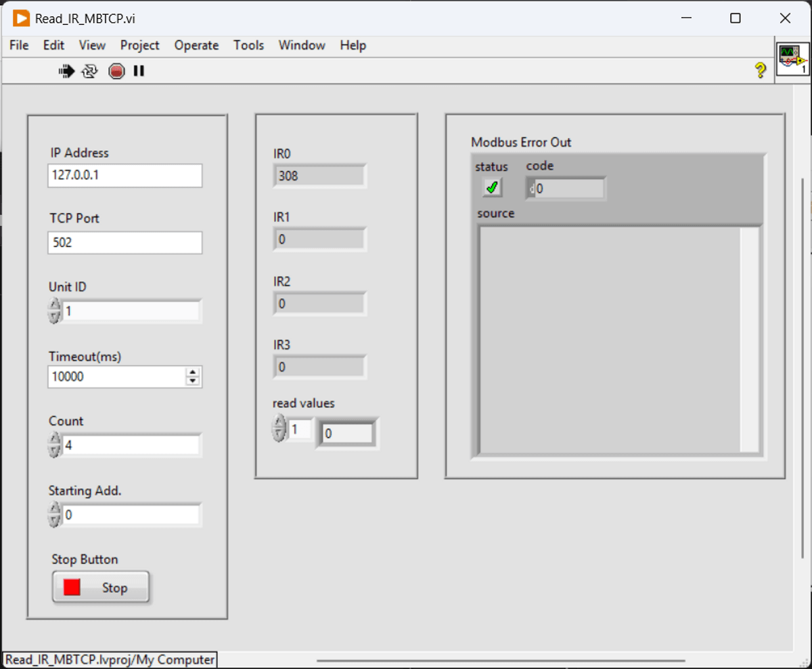The height and width of the screenshot is (669, 812).
Task: Click the Timeout(ms) value field
Action: coord(116,377)
